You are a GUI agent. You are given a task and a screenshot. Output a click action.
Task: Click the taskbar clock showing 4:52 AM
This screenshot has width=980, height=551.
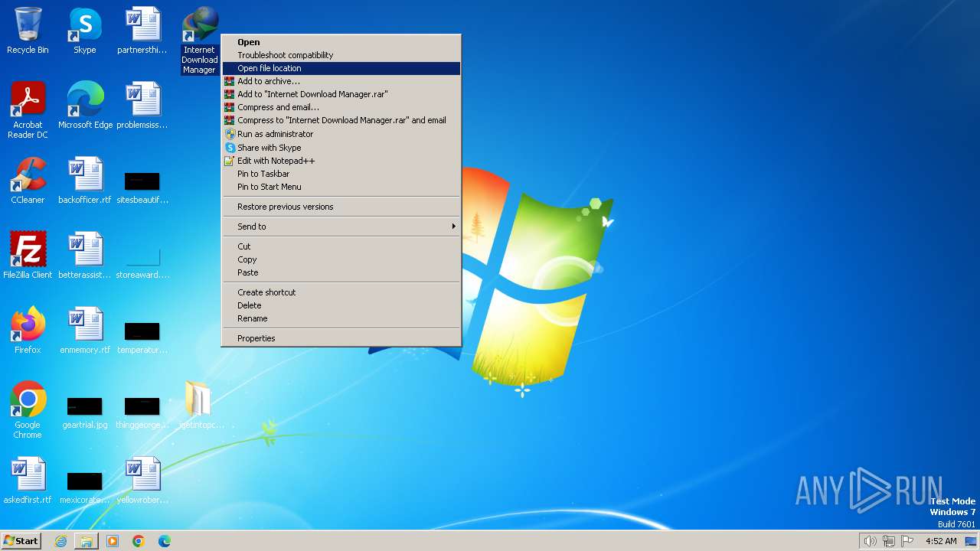[941, 541]
